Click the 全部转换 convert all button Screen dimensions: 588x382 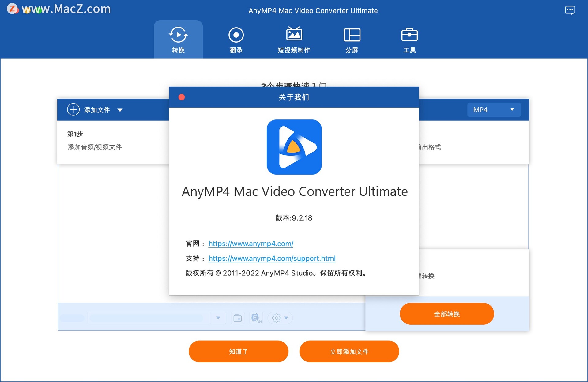click(447, 314)
